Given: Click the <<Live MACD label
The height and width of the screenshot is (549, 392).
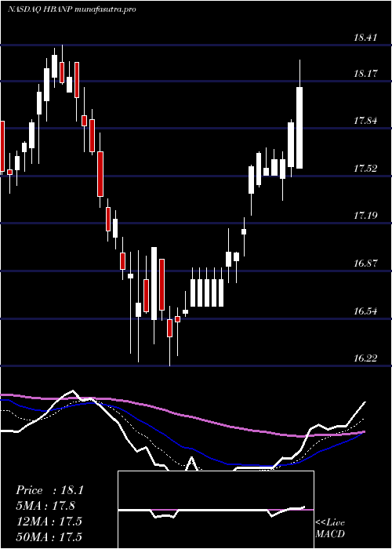Looking at the screenshot, I should pyautogui.click(x=330, y=528).
